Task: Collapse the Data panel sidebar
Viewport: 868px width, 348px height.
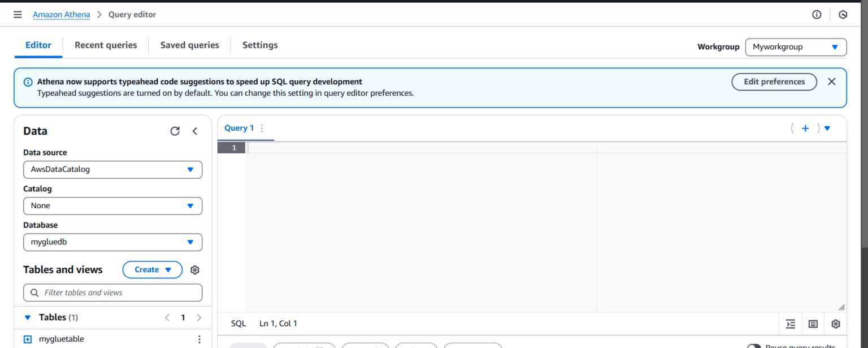Action: [194, 131]
